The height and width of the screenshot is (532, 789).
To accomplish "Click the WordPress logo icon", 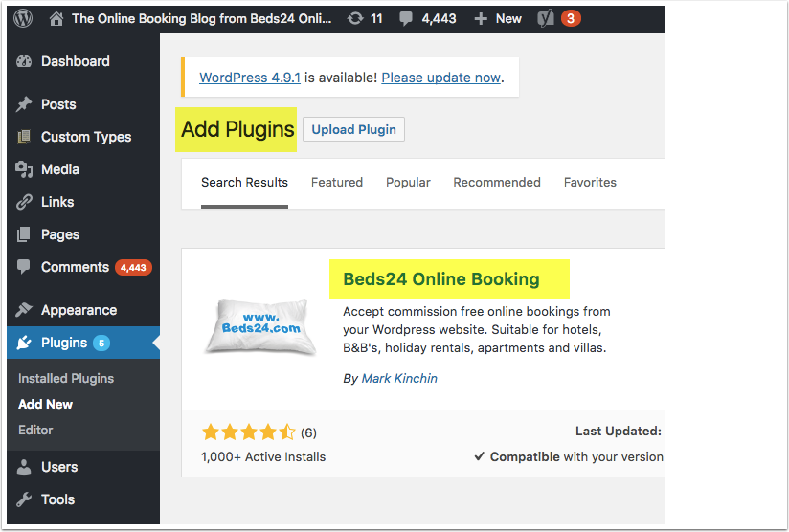I will 23,18.
